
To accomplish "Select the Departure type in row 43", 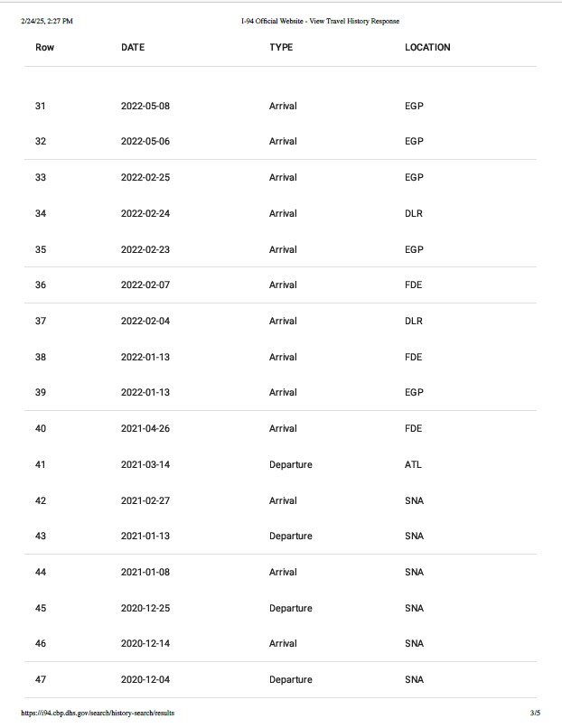I will 290,536.
